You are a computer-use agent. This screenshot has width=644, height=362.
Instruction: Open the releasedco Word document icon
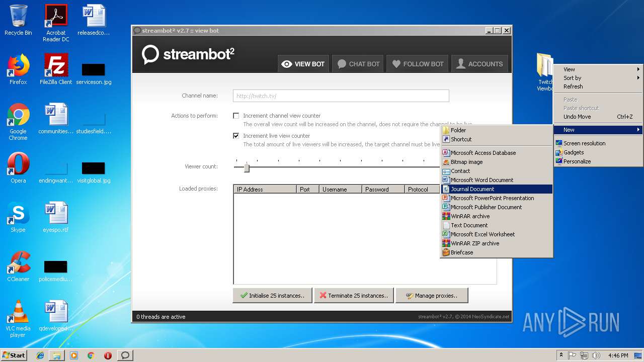[94, 20]
